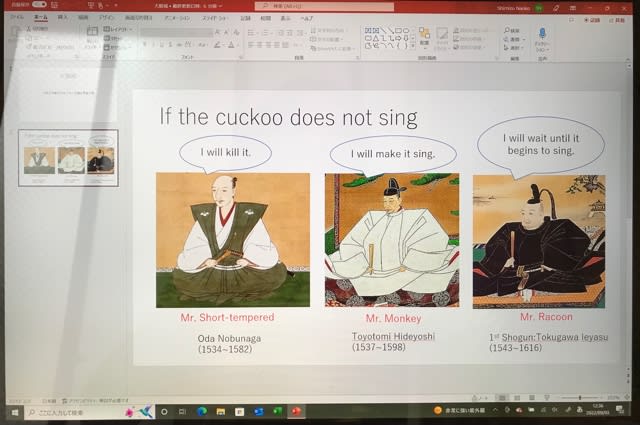640x425 pixels.
Task: Click the Clear Formatting icon
Action: click(237, 32)
